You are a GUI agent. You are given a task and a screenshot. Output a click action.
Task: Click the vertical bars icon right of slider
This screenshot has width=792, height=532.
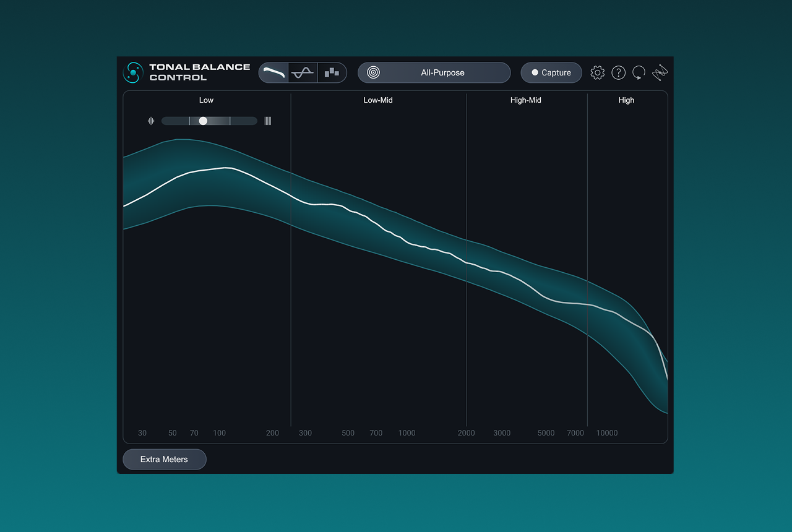click(268, 121)
